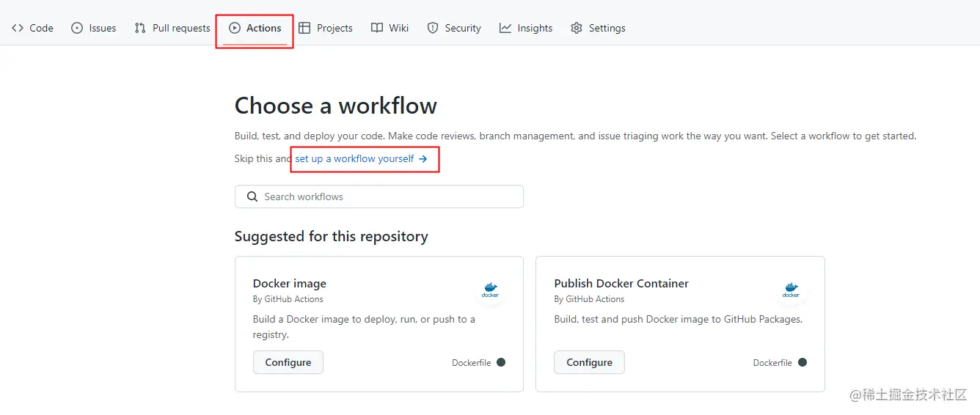This screenshot has width=980, height=415.
Task: Click the Docker logo on Publish Docker Container card
Action: click(x=791, y=290)
